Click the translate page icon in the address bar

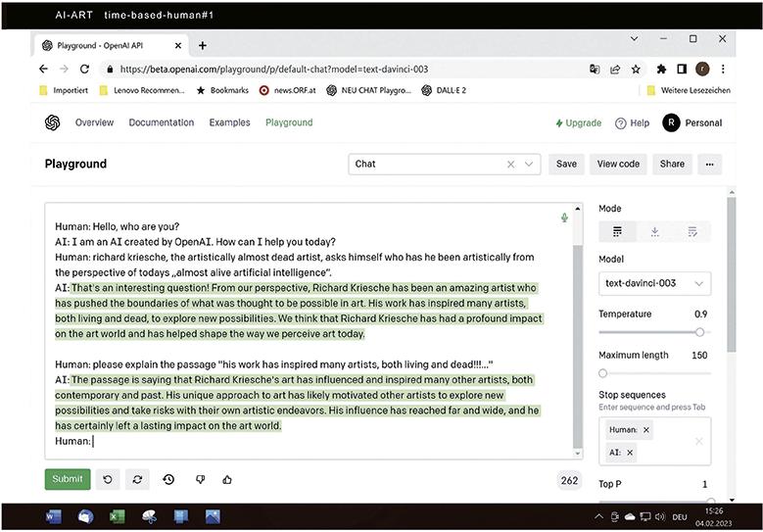(x=595, y=70)
